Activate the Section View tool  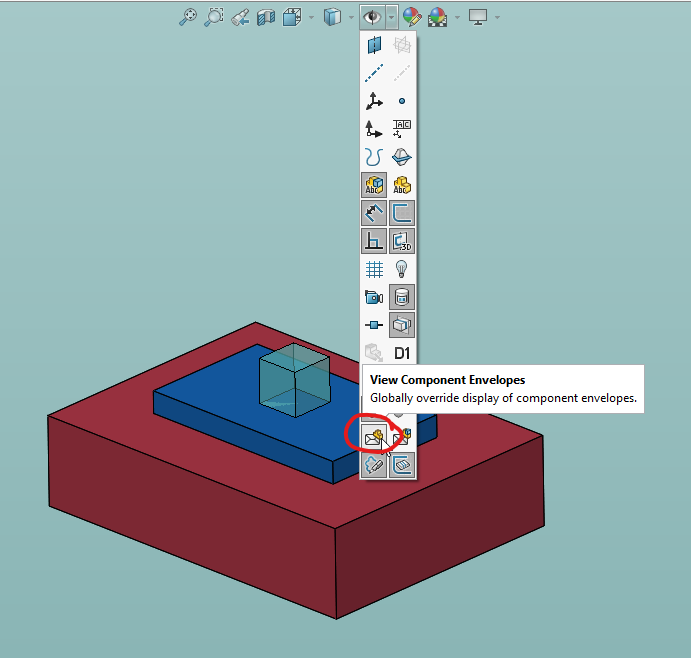(266, 17)
